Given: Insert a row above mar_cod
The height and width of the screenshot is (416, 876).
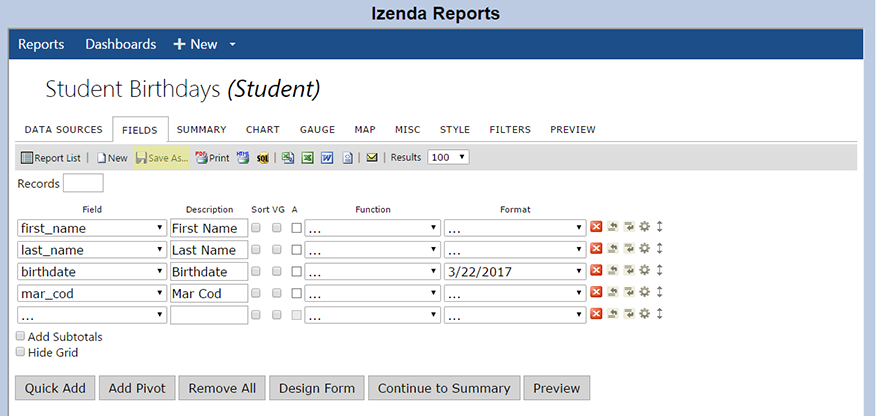Looking at the screenshot, I should pos(613,292).
